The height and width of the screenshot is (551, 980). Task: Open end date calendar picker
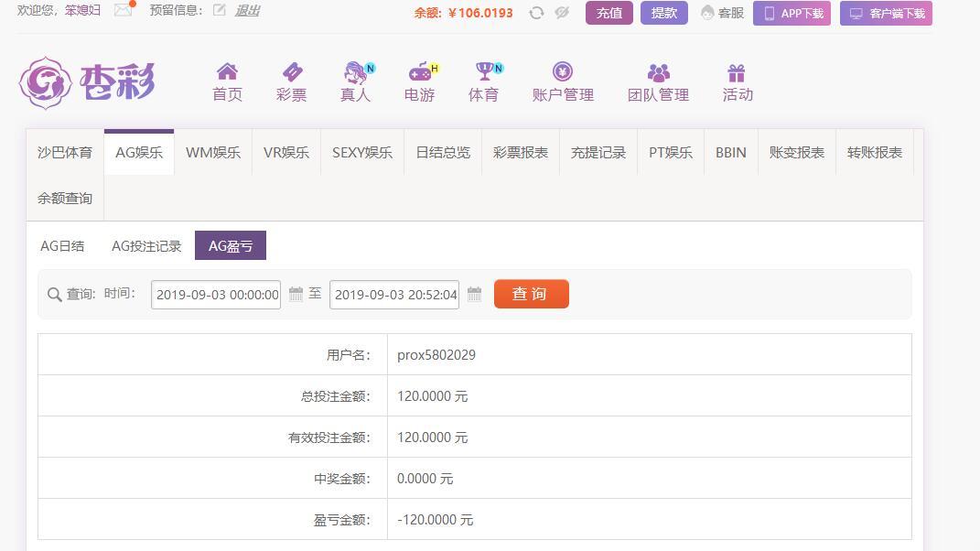(474, 294)
